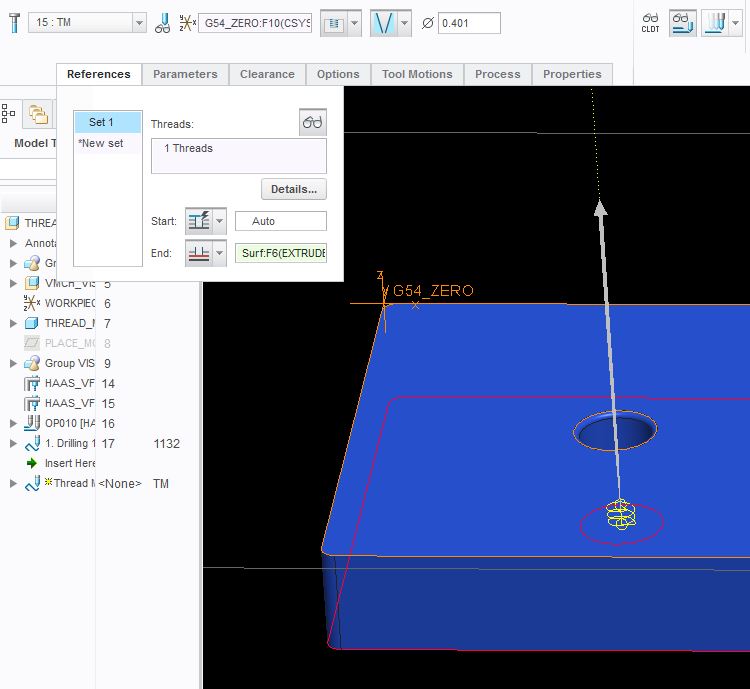Click the WORKPIEC csys icon
The width and height of the screenshot is (750, 689).
tap(32, 303)
